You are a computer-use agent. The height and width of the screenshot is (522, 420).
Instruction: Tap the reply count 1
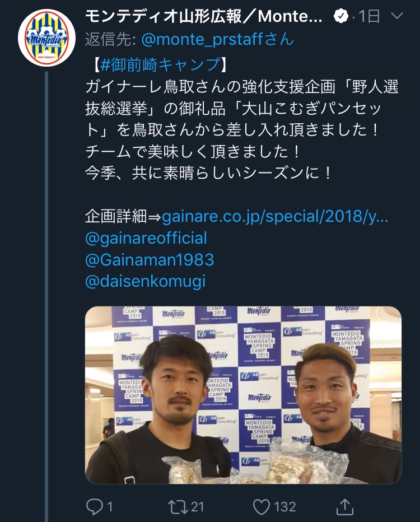[110, 507]
